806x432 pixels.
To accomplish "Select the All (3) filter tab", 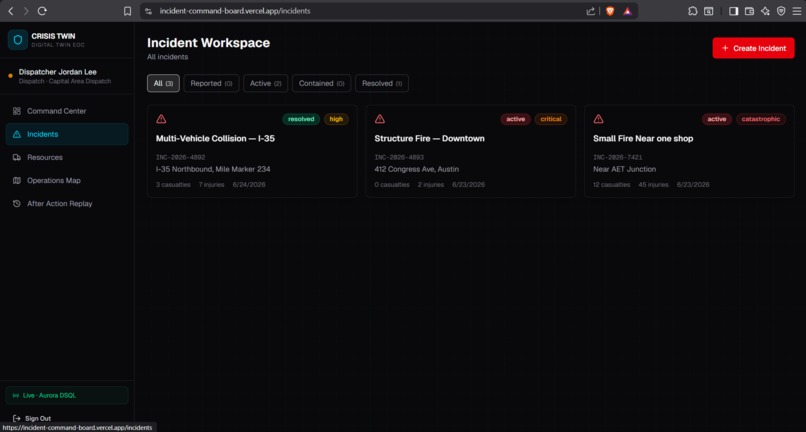I will 163,83.
